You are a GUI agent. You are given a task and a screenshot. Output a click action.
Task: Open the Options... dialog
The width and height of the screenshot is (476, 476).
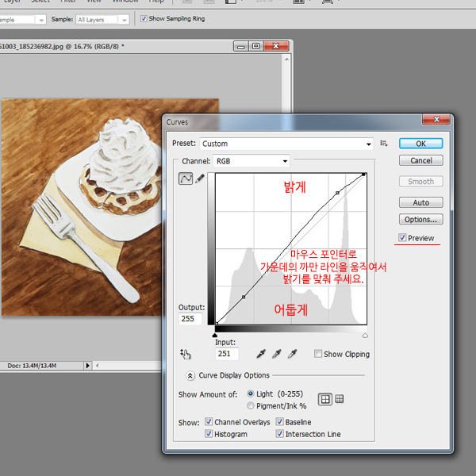pyautogui.click(x=420, y=219)
